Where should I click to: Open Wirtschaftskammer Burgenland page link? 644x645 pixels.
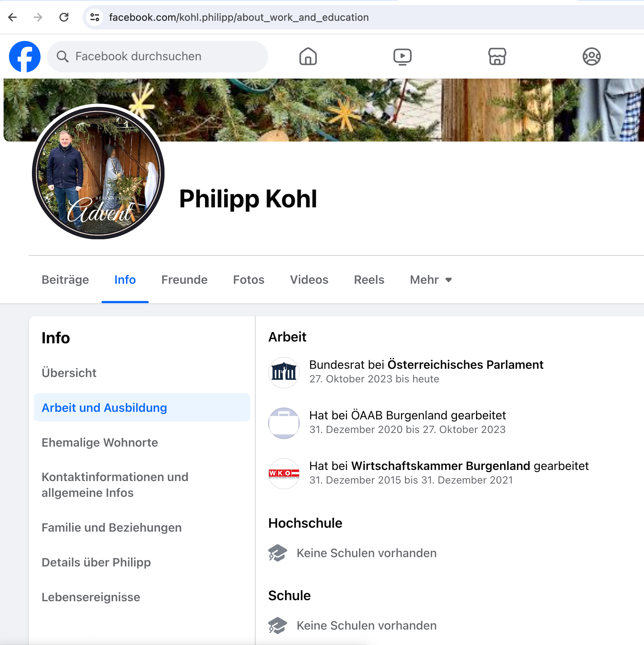pyautogui.click(x=440, y=466)
